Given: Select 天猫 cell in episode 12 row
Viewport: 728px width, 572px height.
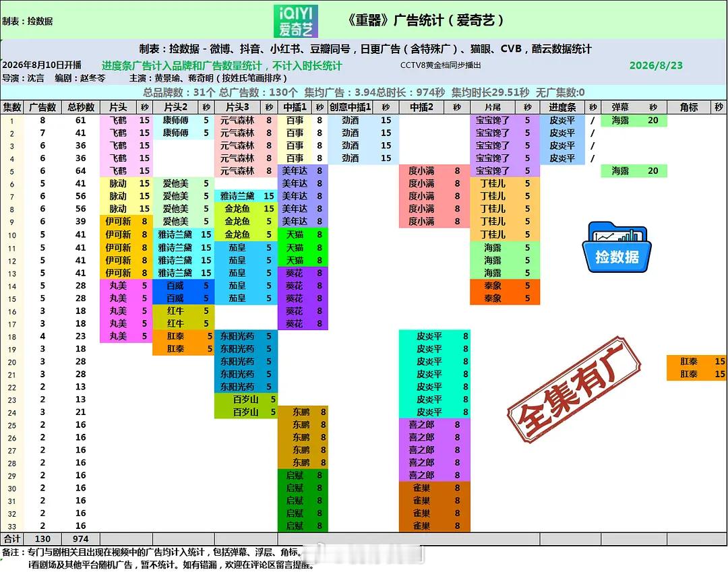Looking at the screenshot, I should coord(295,260).
